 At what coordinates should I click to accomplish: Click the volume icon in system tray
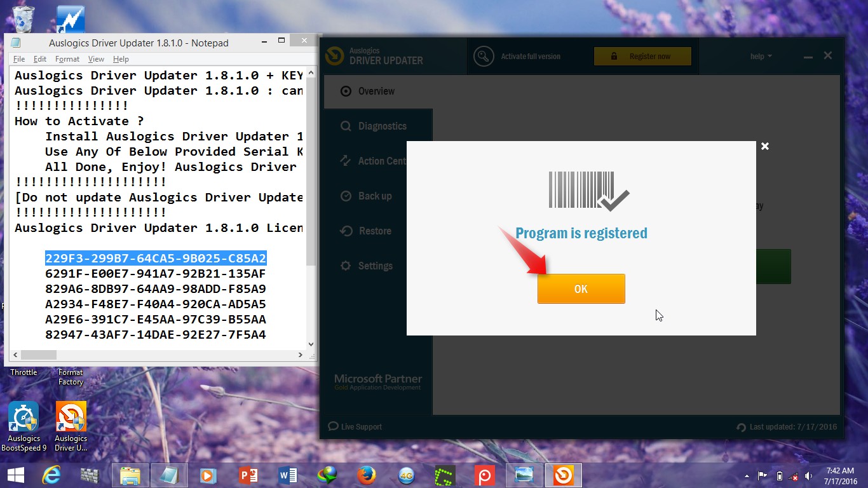[x=808, y=476]
